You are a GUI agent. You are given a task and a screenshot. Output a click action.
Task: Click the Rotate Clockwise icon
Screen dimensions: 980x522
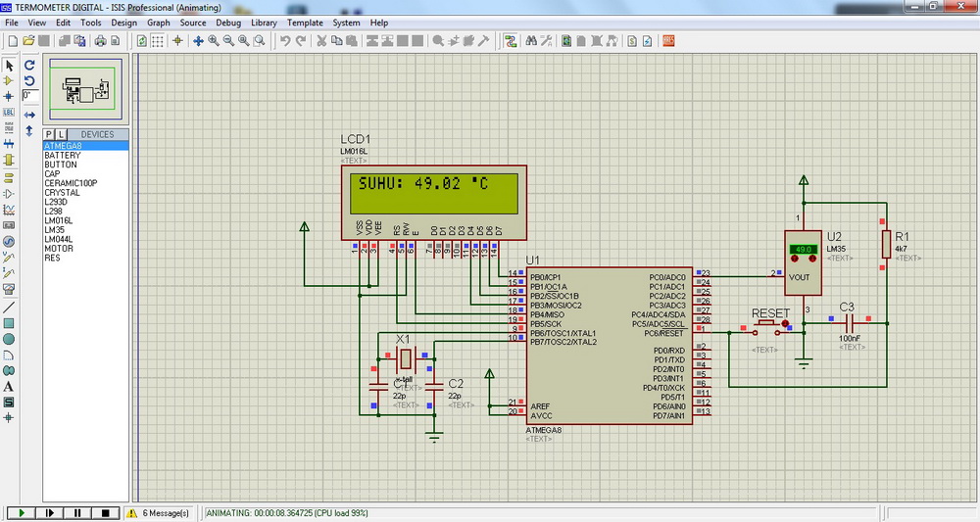(29, 65)
